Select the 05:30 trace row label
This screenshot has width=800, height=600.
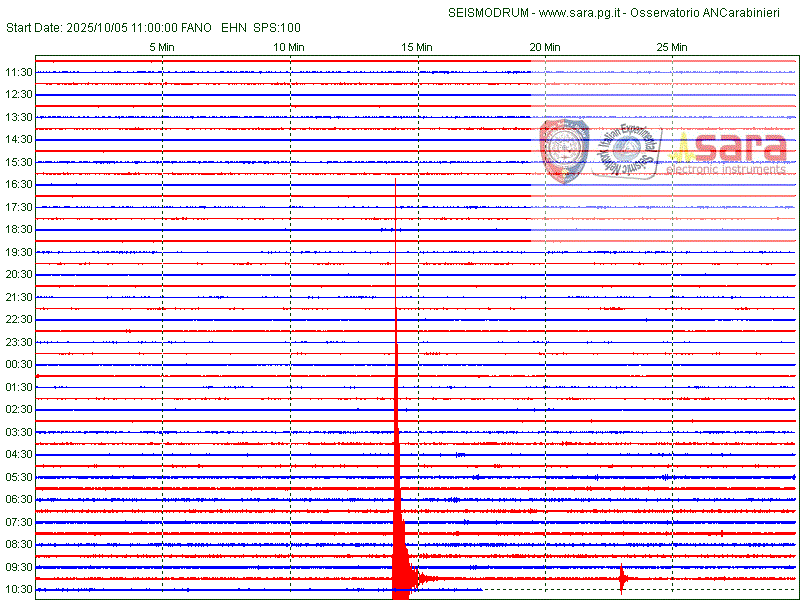(20, 477)
